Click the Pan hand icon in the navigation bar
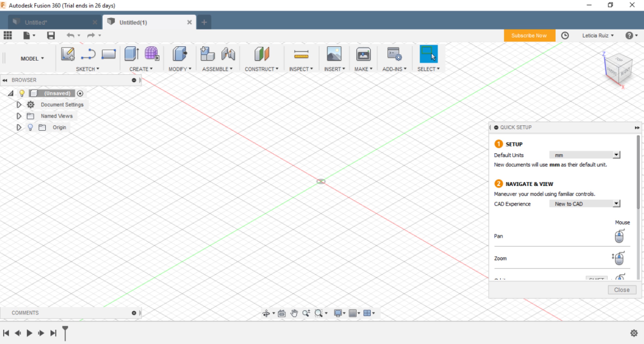This screenshot has height=344, width=644. pyautogui.click(x=294, y=313)
